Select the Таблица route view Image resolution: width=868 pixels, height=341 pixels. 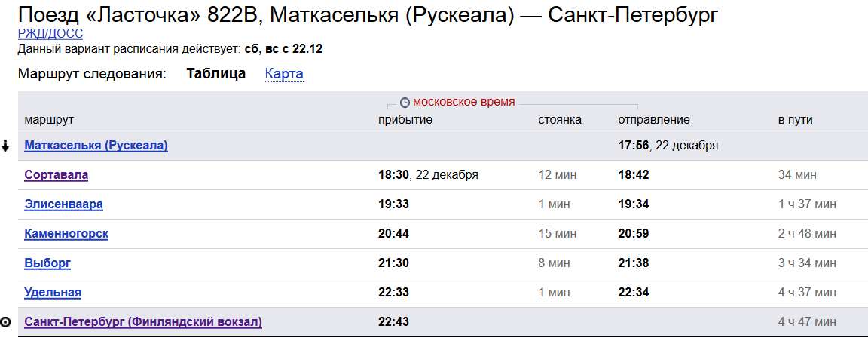(216, 74)
